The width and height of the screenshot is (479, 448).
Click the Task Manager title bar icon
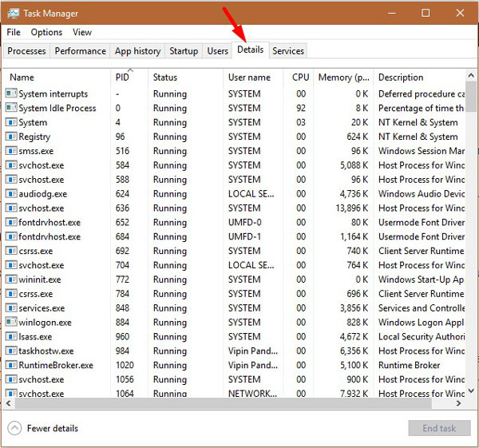[x=13, y=14]
